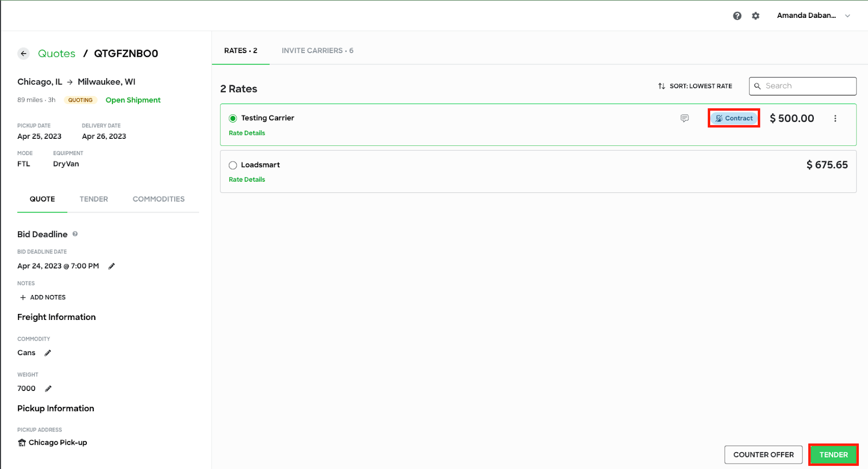Open the help question mark icon
The height and width of the screenshot is (469, 868).
(x=737, y=16)
